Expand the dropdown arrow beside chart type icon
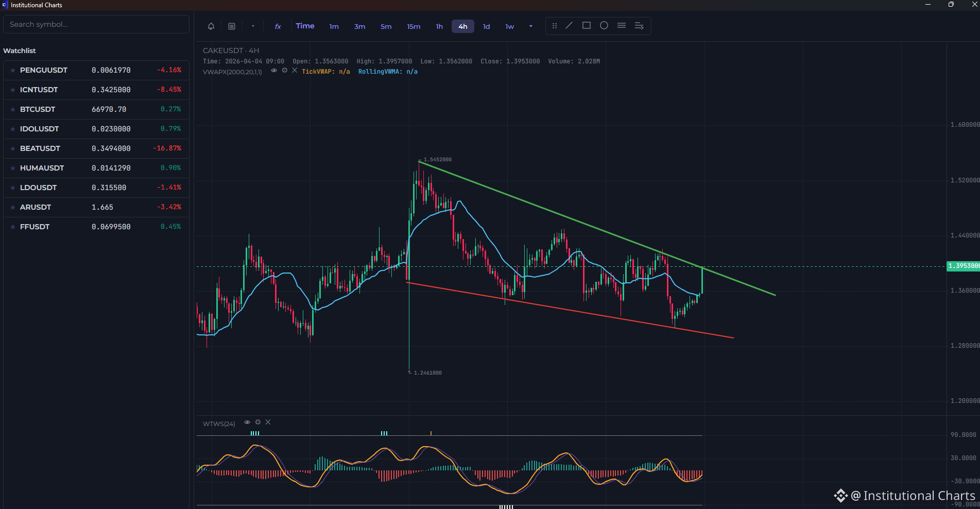 [253, 26]
